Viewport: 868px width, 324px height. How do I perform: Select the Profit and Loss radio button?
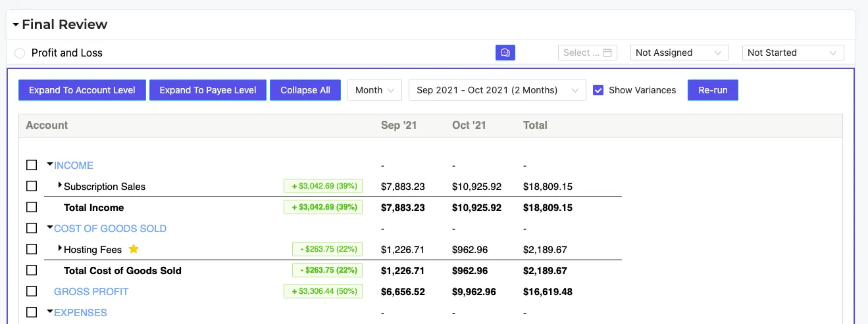[x=20, y=53]
